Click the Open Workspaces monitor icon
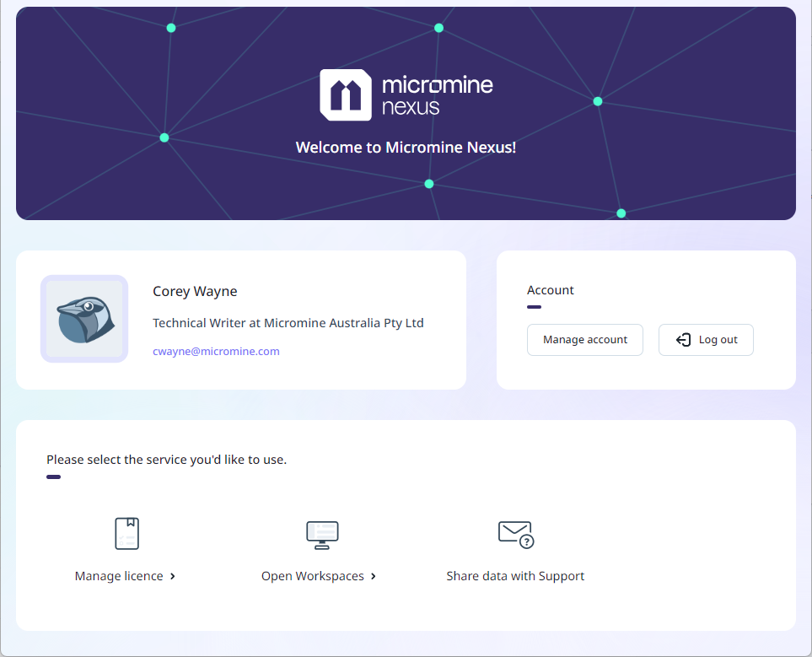The image size is (812, 657). (322, 536)
